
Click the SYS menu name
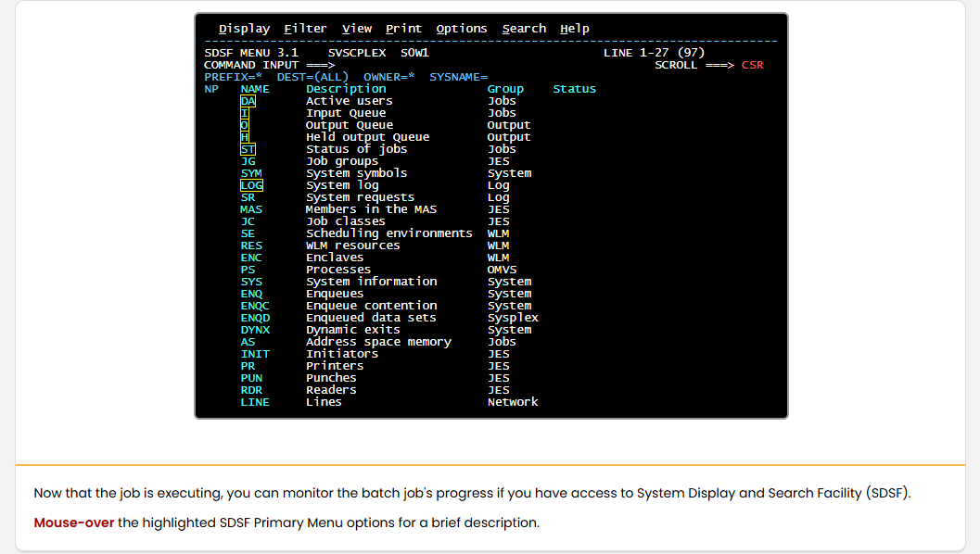(x=251, y=282)
